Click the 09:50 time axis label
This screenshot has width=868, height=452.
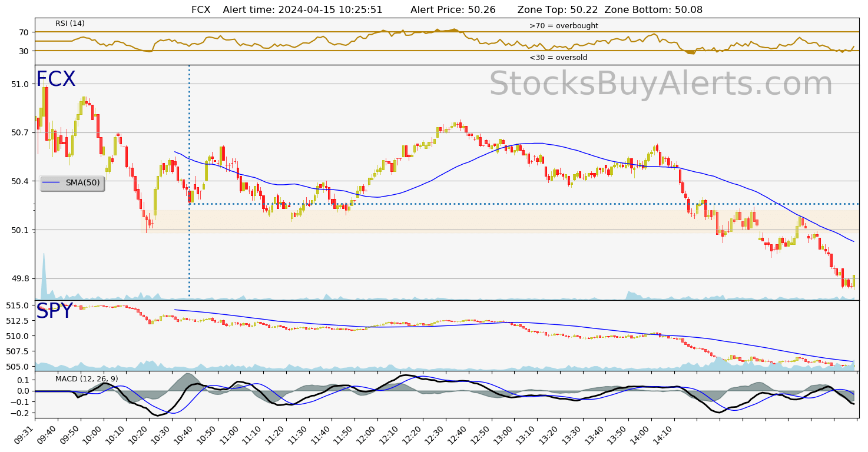[70, 434]
